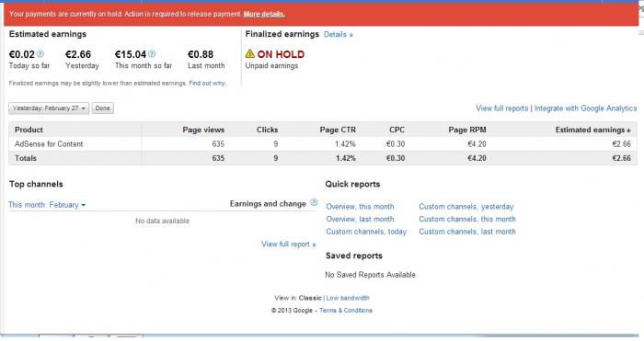This screenshot has height=341, width=644.
Task: Click the €0.02 Today so far value
Action: click(x=22, y=54)
